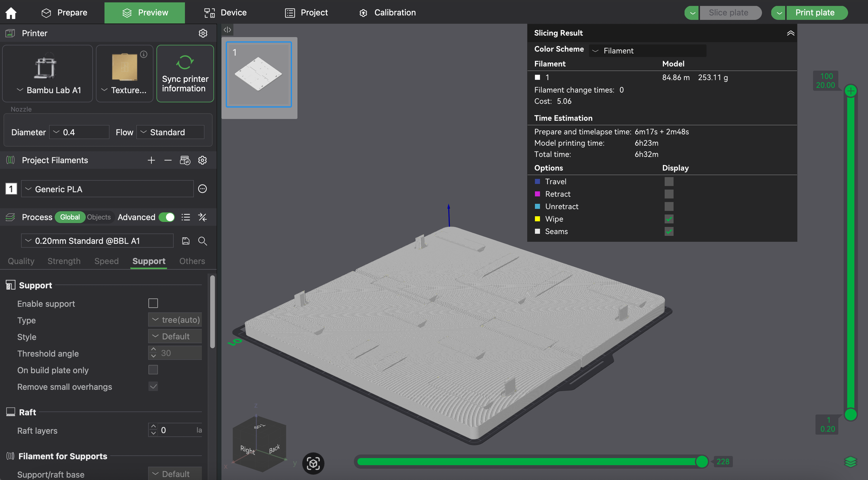Open printer settings gear icon
Screen dimensions: 868x480
(x=203, y=33)
